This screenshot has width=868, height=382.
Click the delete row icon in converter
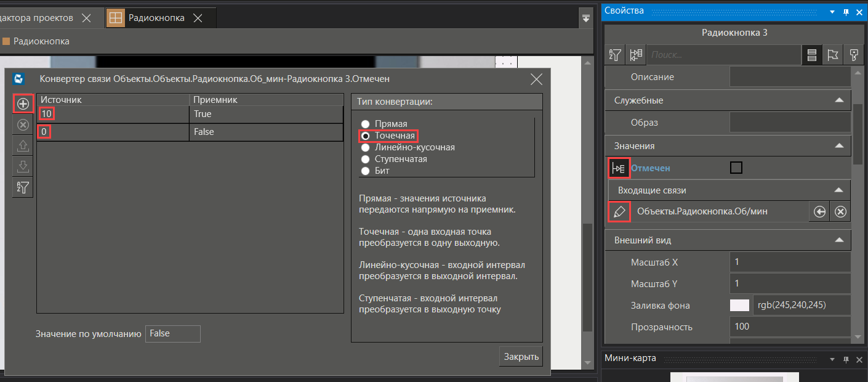coord(23,125)
